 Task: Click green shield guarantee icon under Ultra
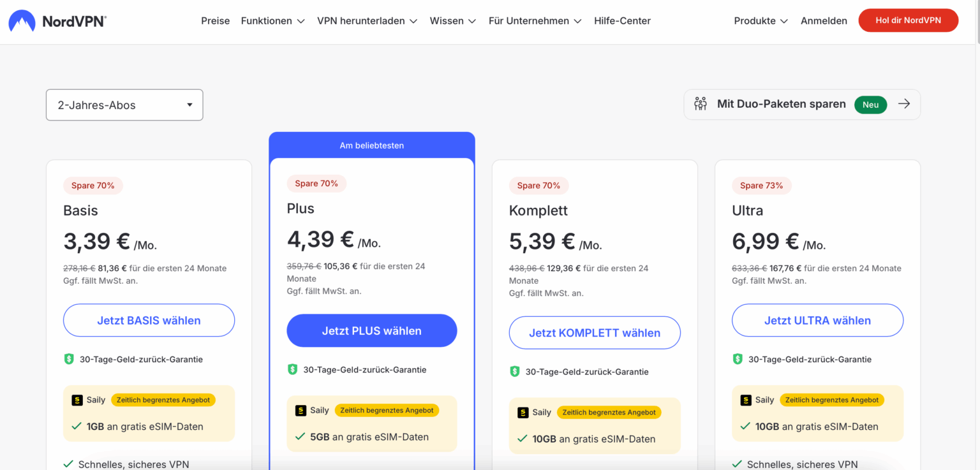738,359
